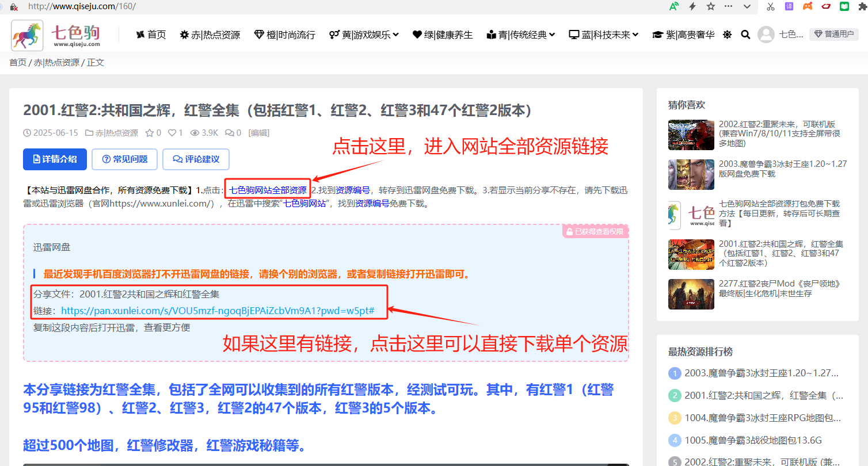Click the second 资源编号 link before 免费下载
This screenshot has height=466, width=868.
point(372,203)
